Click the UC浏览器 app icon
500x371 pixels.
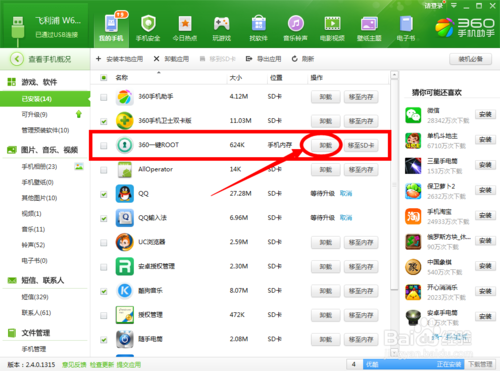click(x=125, y=242)
